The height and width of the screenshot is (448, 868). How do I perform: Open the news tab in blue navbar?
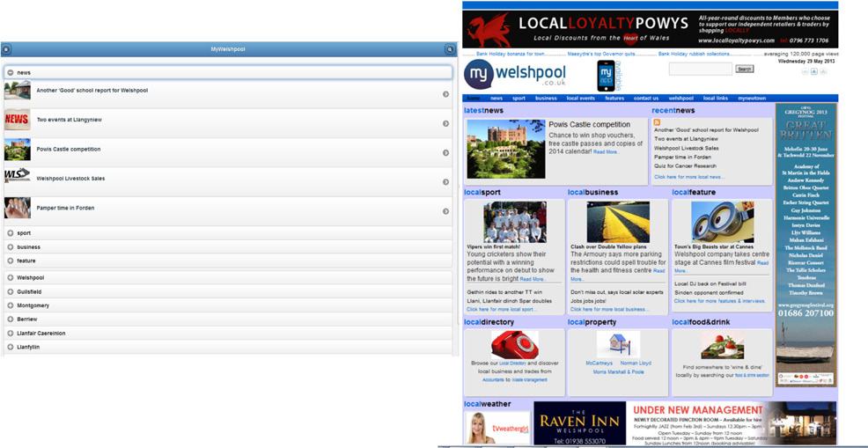(x=496, y=98)
